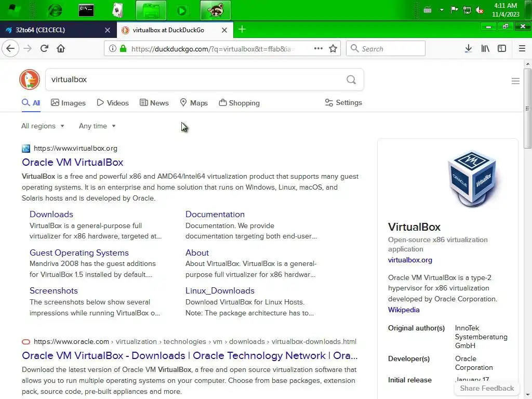
Task: Reload the current page
Action: click(44, 48)
